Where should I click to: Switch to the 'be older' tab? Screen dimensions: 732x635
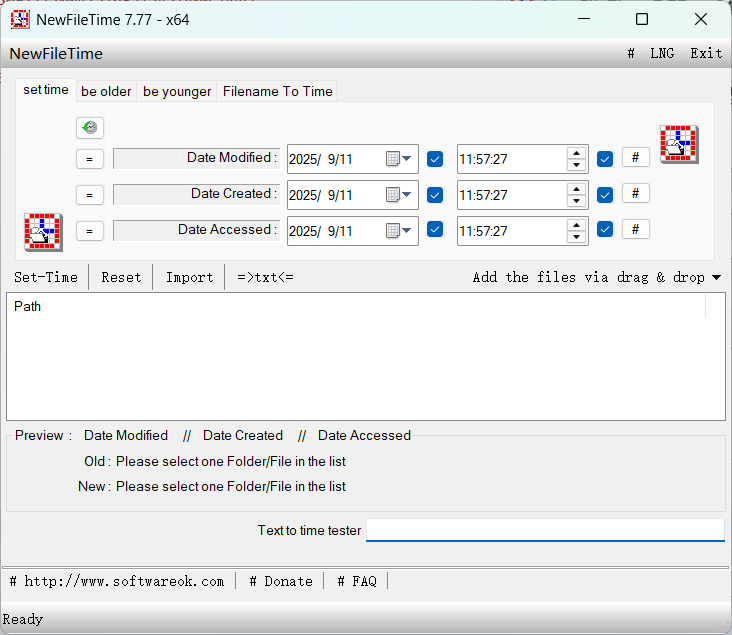[106, 91]
